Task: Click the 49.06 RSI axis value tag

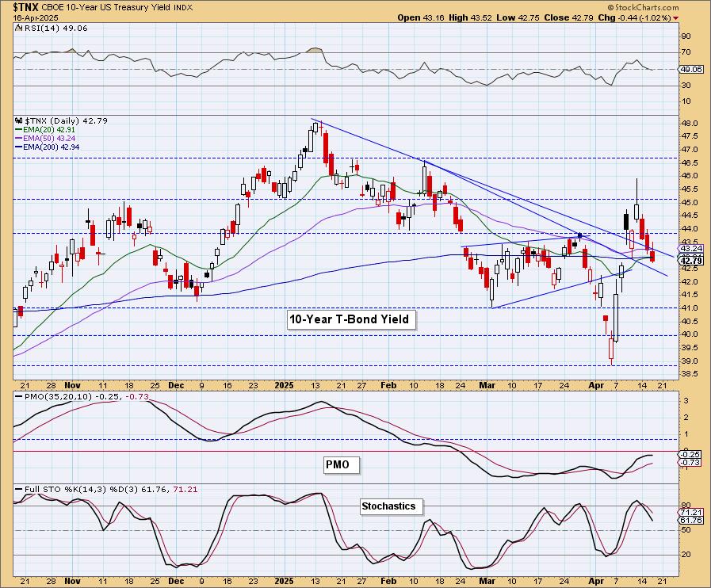Action: tap(690, 70)
